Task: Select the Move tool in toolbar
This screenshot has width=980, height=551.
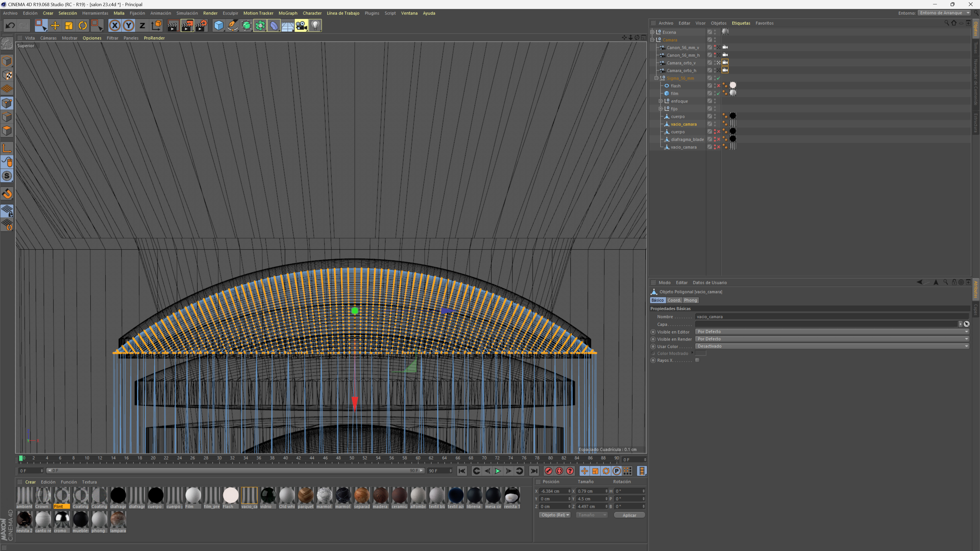Action: [55, 26]
